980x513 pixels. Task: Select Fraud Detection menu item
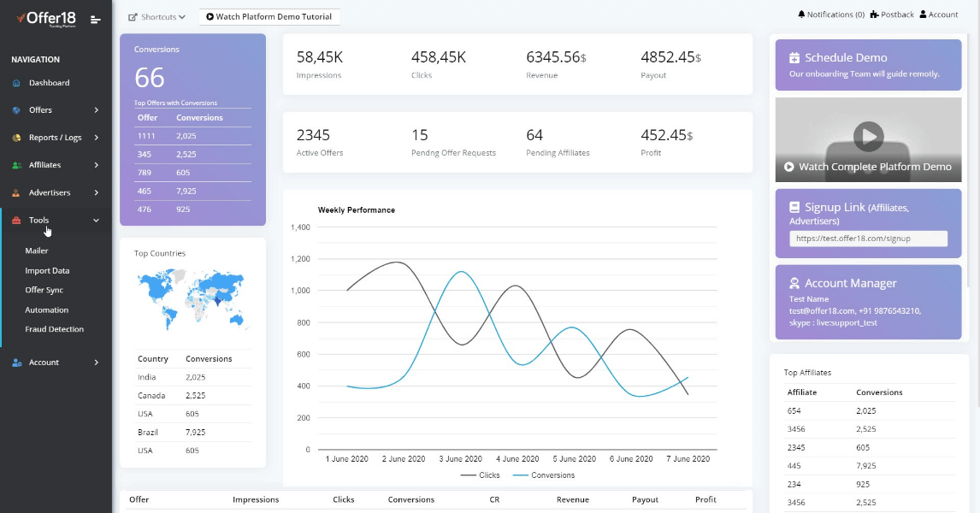(55, 329)
